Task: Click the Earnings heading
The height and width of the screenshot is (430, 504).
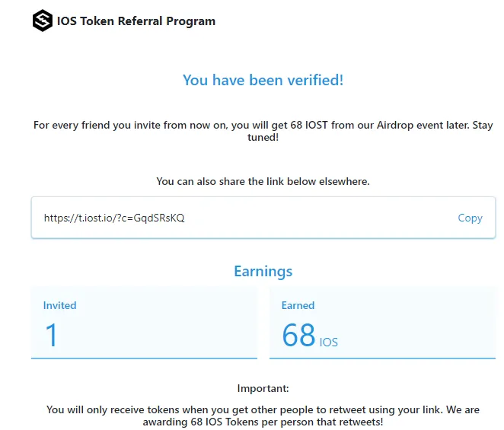Action: 263,272
